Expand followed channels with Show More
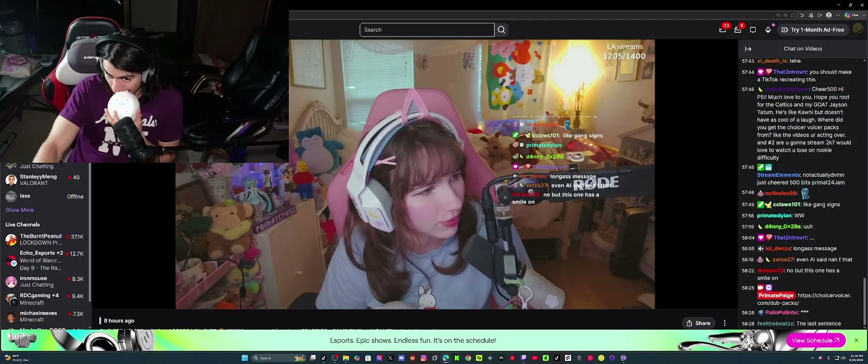 tap(20, 210)
